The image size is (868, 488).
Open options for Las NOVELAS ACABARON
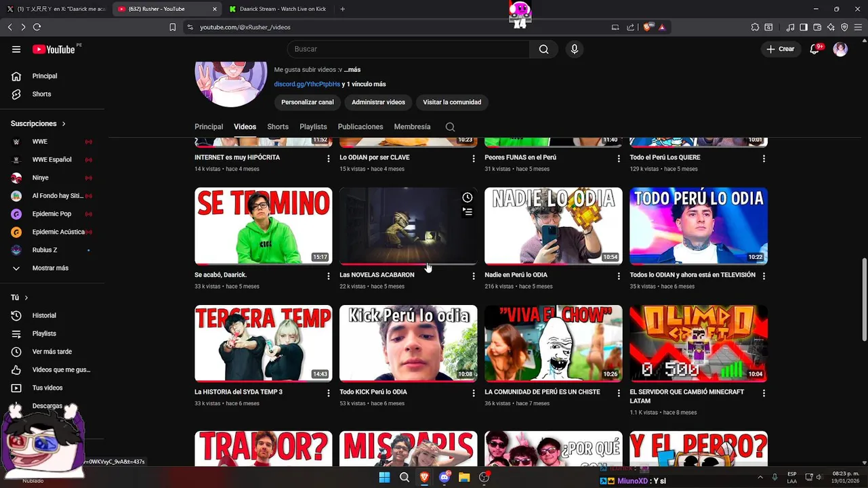[474, 276]
